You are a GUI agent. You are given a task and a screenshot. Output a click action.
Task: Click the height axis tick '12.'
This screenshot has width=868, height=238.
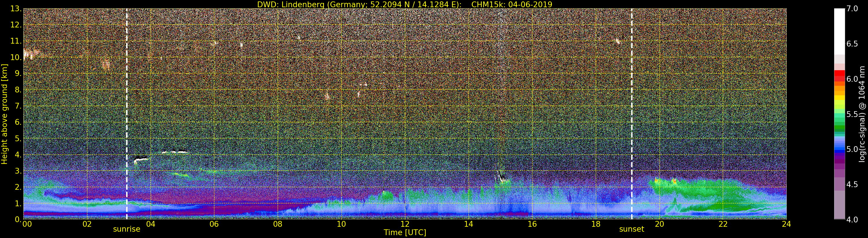(x=16, y=25)
